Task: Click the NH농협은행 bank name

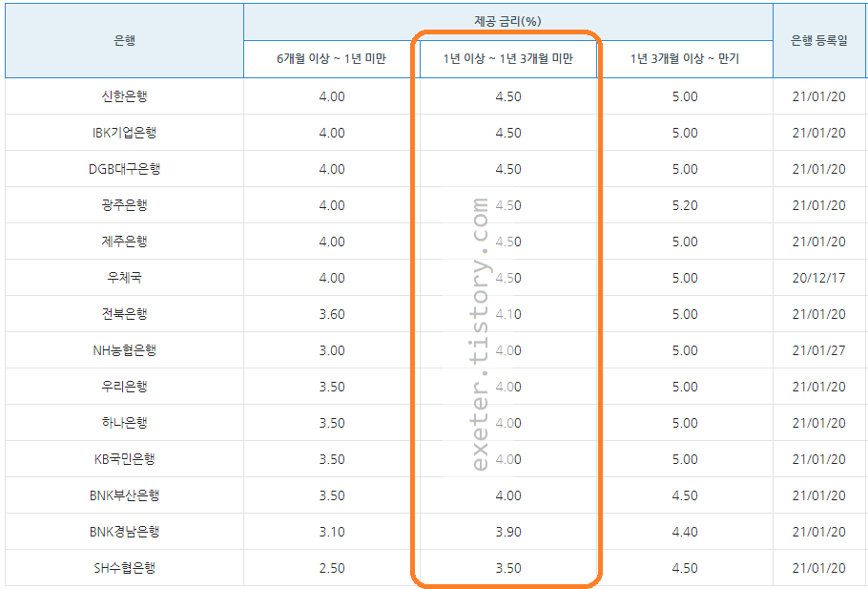Action: click(x=125, y=350)
